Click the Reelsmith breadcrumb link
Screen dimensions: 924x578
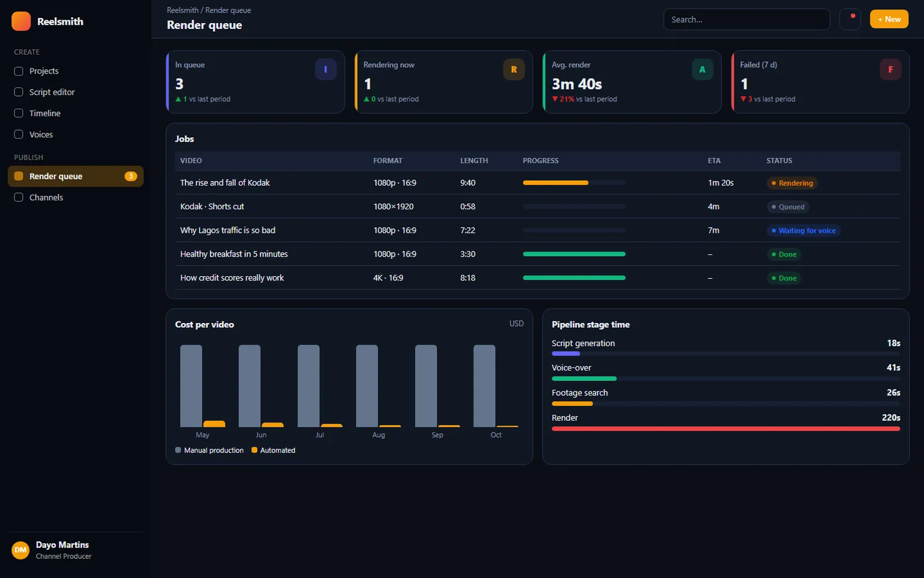182,10
